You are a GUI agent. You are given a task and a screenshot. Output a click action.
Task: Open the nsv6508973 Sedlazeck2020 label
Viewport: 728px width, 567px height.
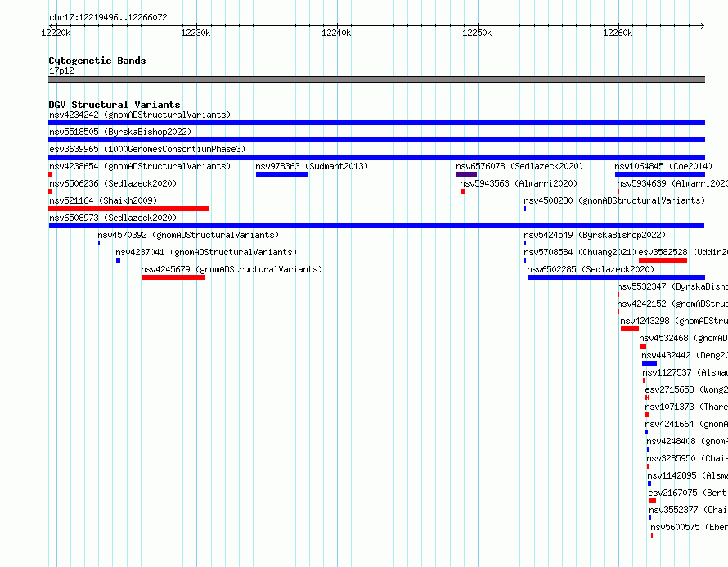pyautogui.click(x=113, y=218)
